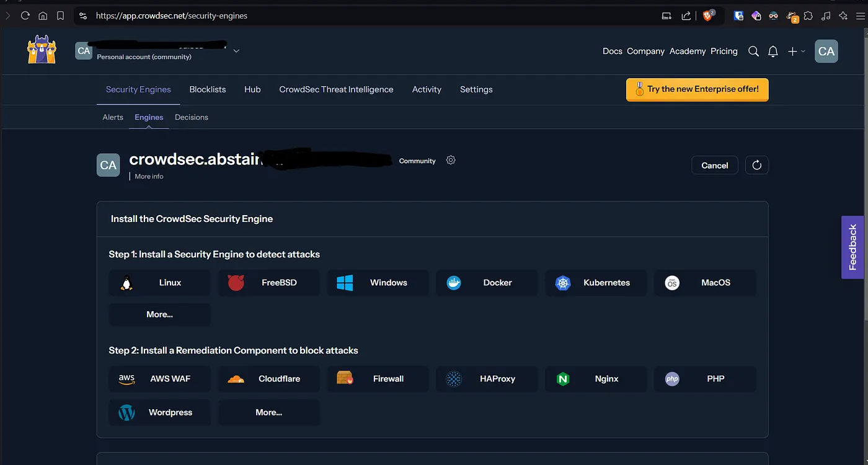The width and height of the screenshot is (868, 465).
Task: Open the engine settings gear icon
Action: click(x=451, y=160)
